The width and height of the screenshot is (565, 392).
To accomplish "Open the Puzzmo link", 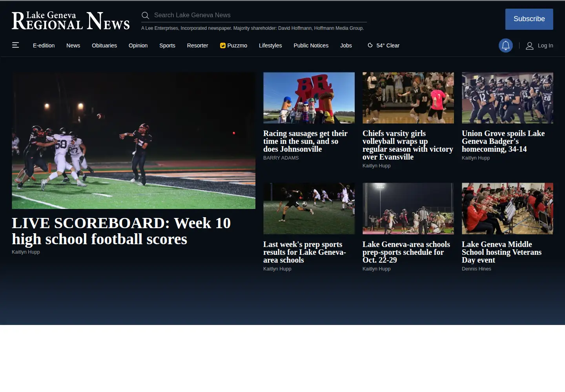I will point(234,45).
